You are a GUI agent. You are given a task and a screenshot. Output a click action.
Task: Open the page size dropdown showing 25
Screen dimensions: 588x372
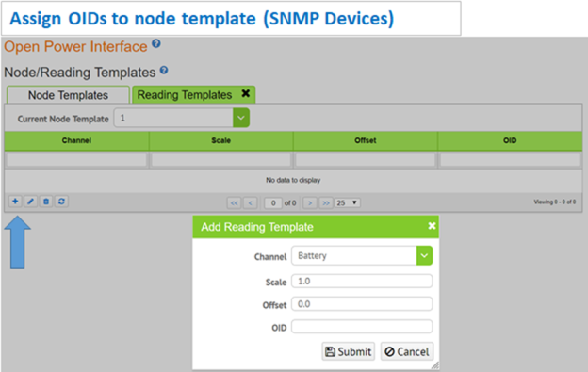(348, 202)
